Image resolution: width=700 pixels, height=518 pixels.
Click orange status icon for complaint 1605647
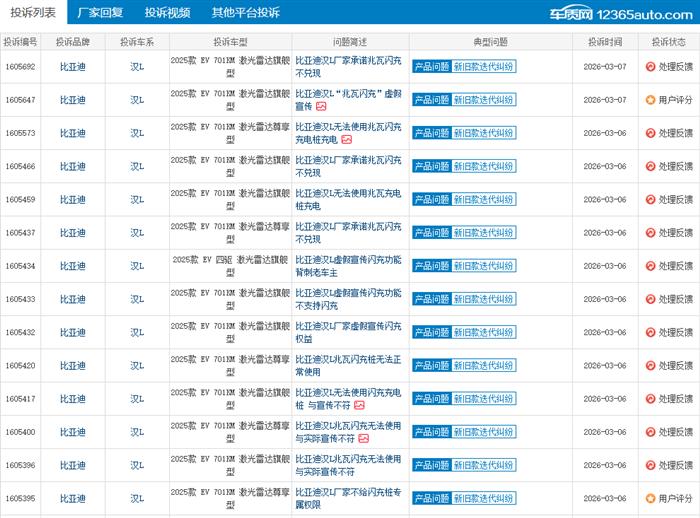pos(650,100)
